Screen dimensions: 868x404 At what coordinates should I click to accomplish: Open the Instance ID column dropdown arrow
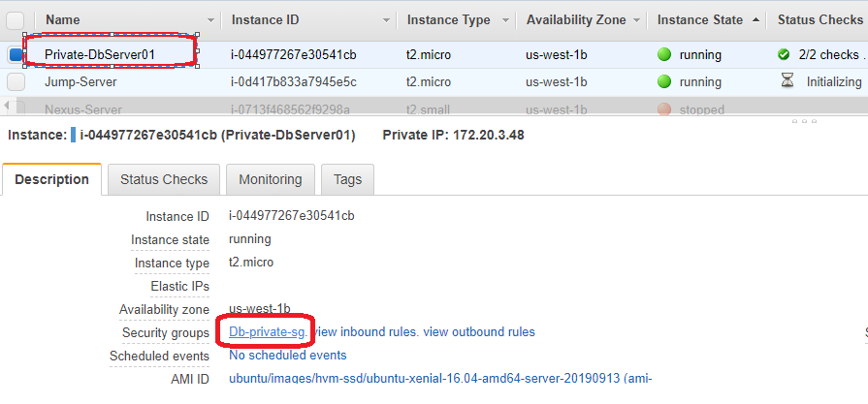(386, 20)
